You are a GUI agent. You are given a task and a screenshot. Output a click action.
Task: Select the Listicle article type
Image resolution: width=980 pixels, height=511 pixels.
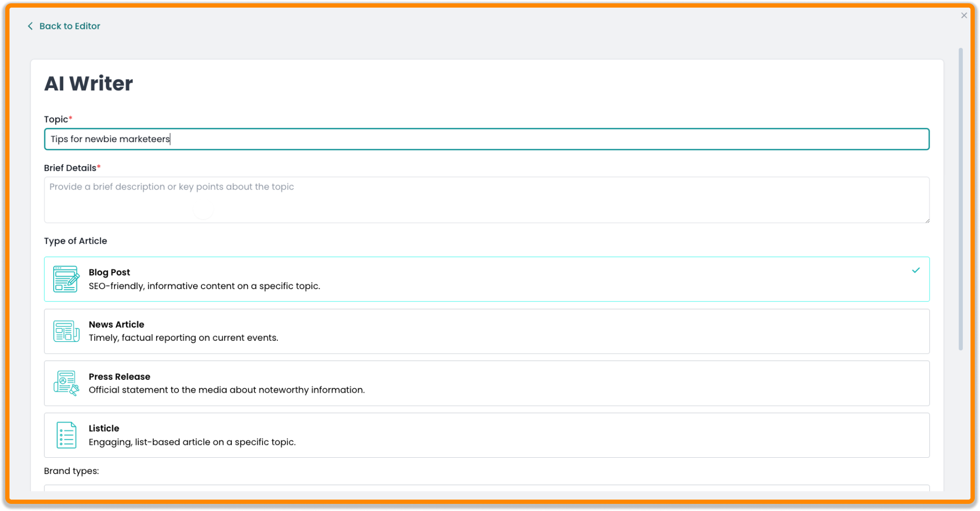coord(486,435)
